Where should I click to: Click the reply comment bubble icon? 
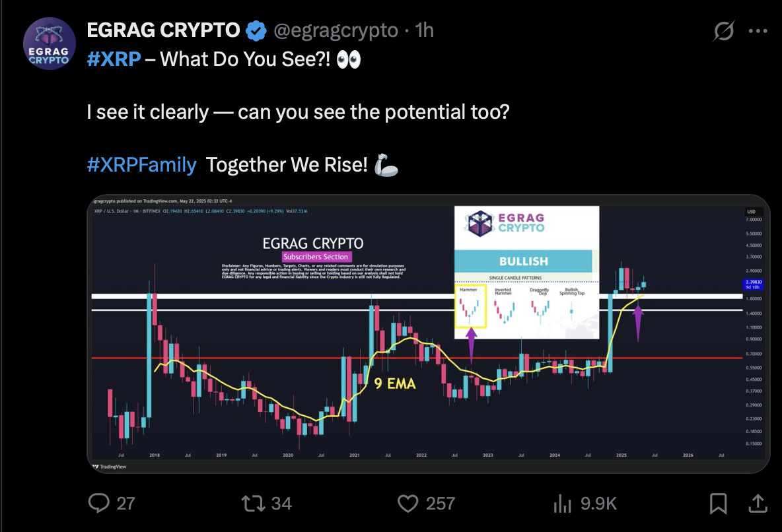click(99, 503)
